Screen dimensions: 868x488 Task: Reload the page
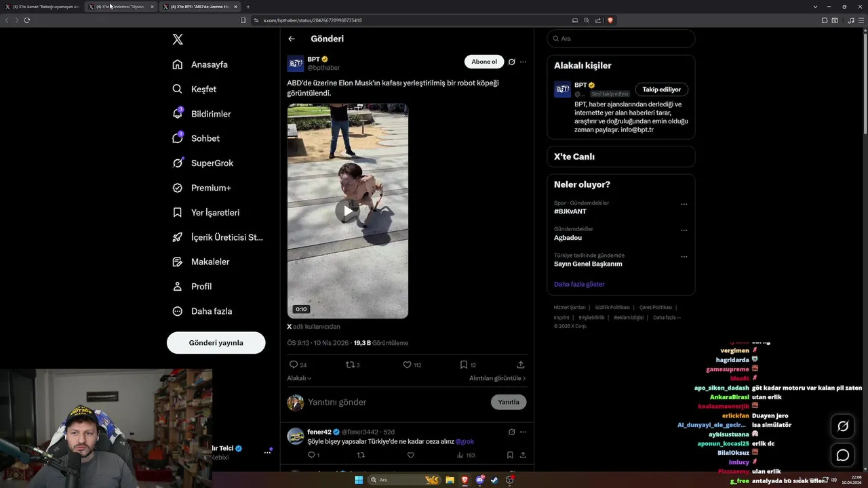27,20
